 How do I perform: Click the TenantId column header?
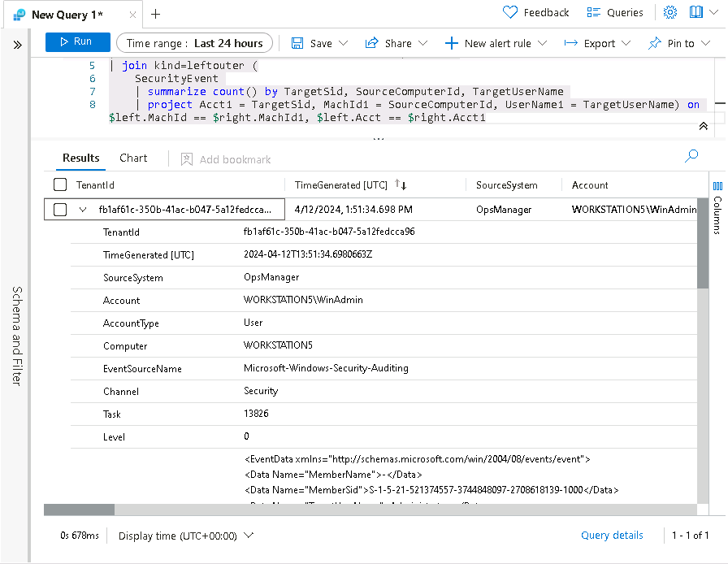coord(95,185)
